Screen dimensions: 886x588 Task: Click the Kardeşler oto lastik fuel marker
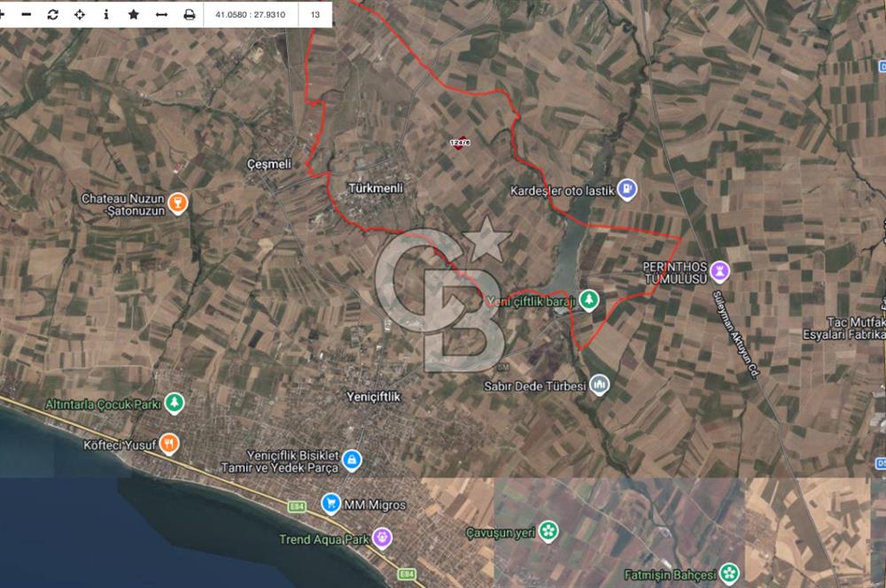coord(627,190)
